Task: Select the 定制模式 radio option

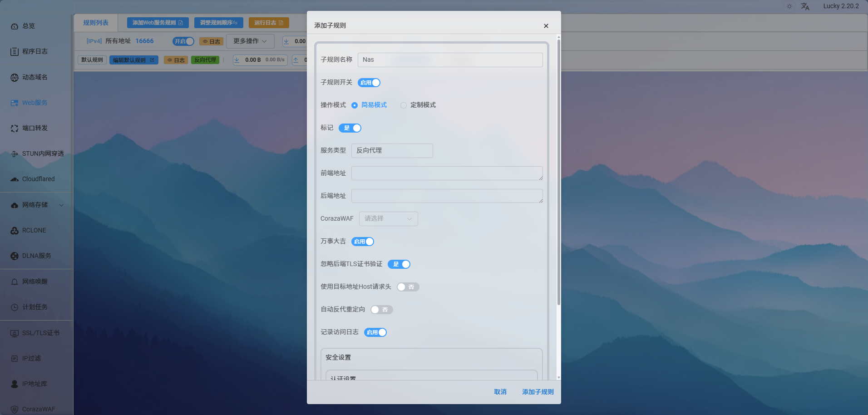Action: 404,105
